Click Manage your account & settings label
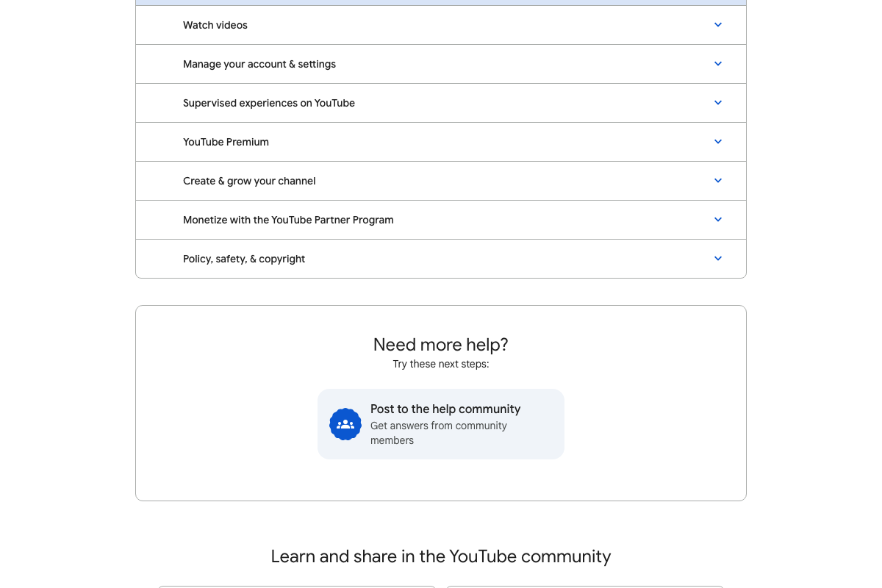Viewport: 882px width, 588px height. 259,64
